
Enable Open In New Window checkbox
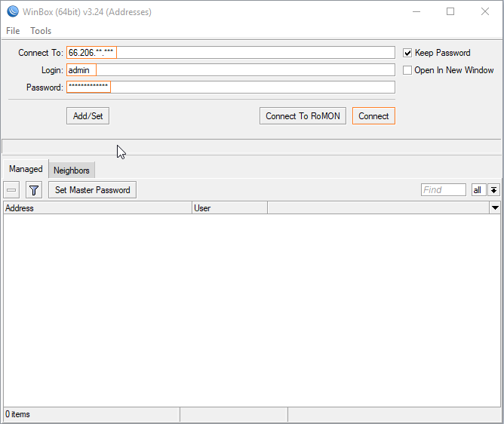pos(407,70)
